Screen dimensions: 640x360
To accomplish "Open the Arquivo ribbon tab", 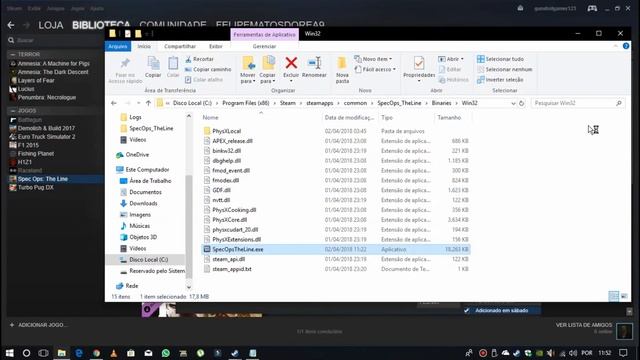I will pyautogui.click(x=118, y=46).
